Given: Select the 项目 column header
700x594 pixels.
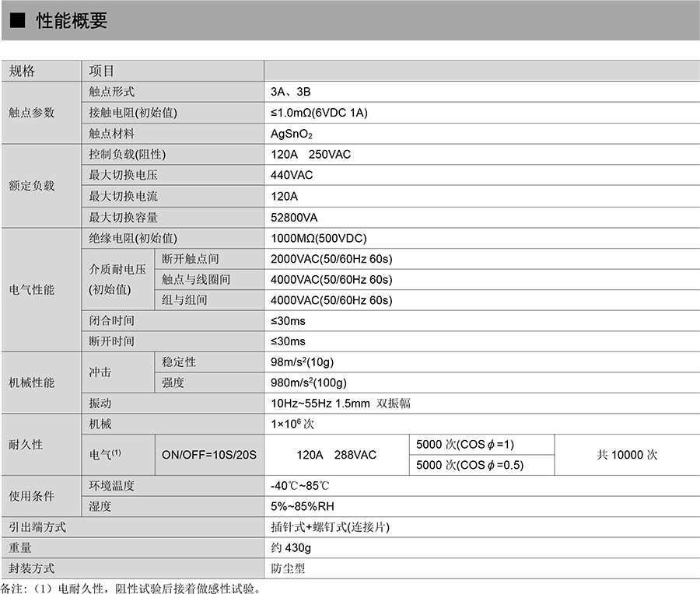Looking at the screenshot, I should pyautogui.click(x=102, y=71).
